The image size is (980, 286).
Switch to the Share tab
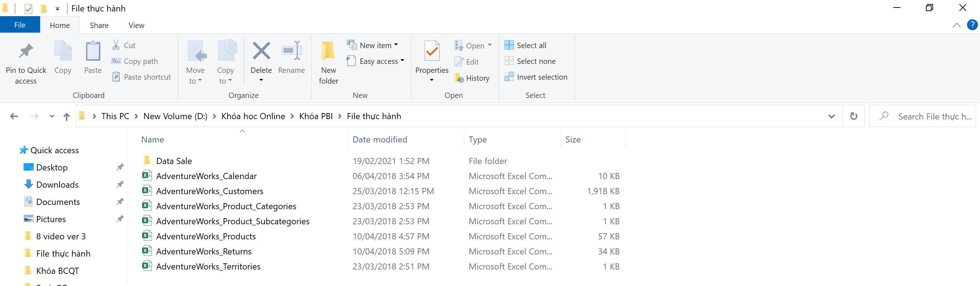99,25
